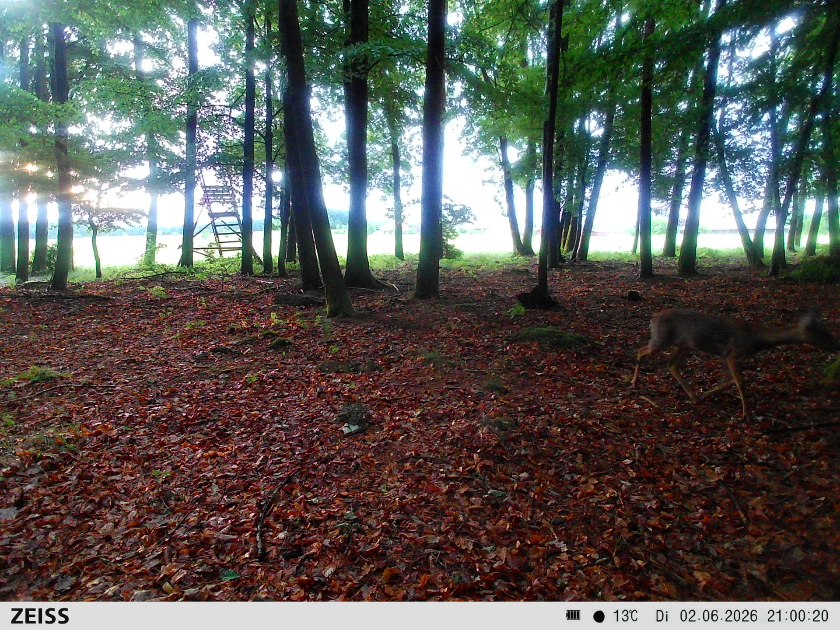Click the date stamp 02.06.2026
Image resolution: width=840 pixels, height=630 pixels.
[718, 616]
